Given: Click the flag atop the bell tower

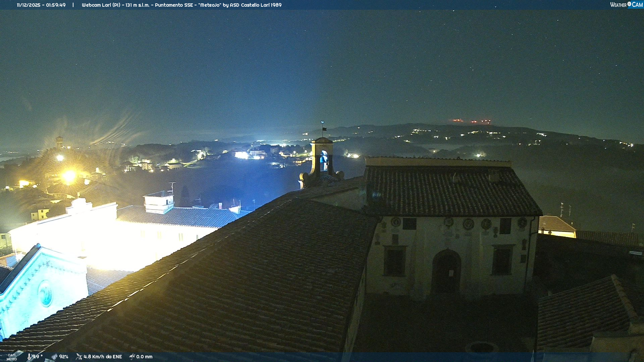Looking at the screenshot, I should (x=324, y=129).
